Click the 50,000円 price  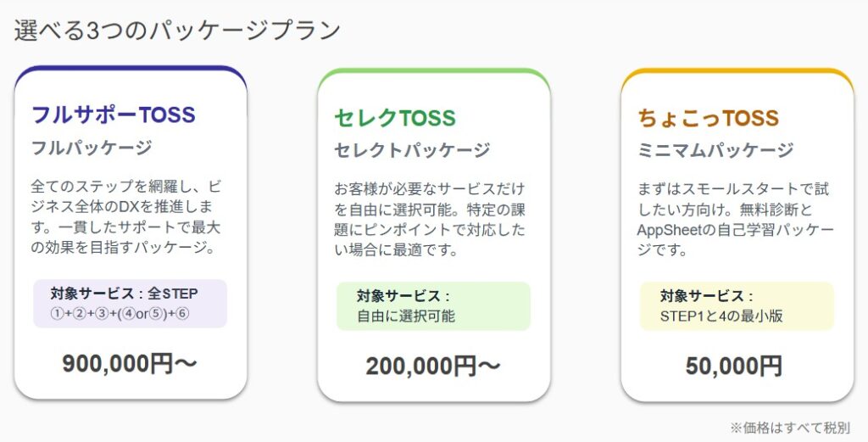(734, 366)
